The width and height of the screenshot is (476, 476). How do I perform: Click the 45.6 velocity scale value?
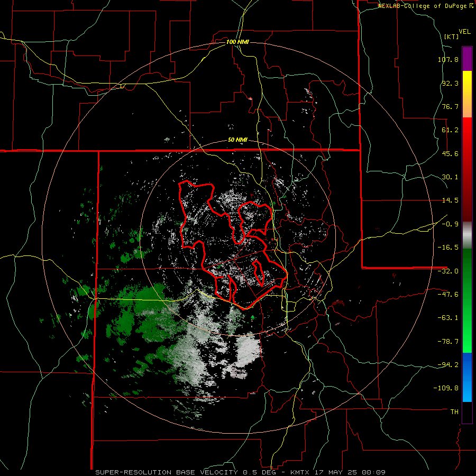[450, 153]
